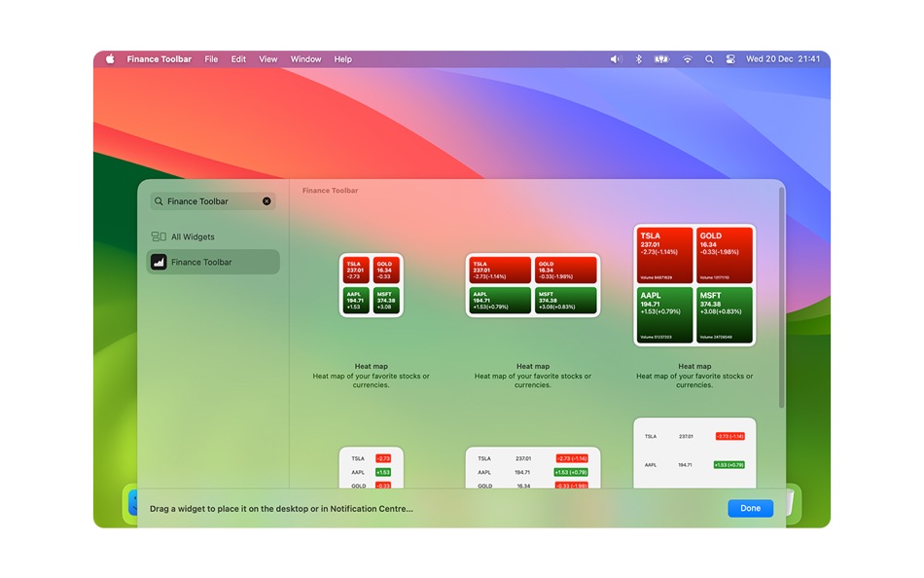Open the Apple menu

110,59
